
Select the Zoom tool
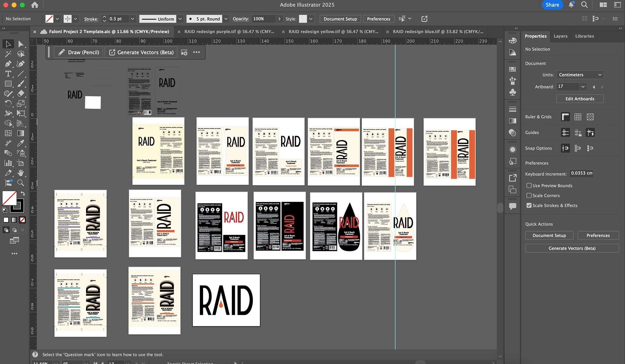click(21, 183)
